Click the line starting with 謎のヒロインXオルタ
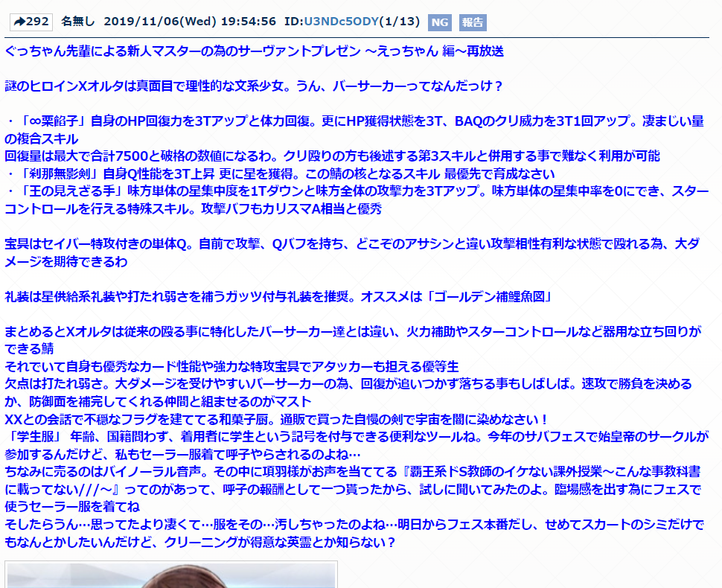This screenshot has height=588, width=722. pyautogui.click(x=254, y=86)
